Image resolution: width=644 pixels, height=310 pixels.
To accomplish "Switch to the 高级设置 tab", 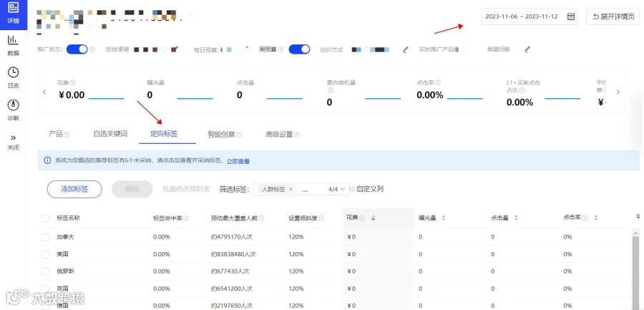I will [279, 135].
